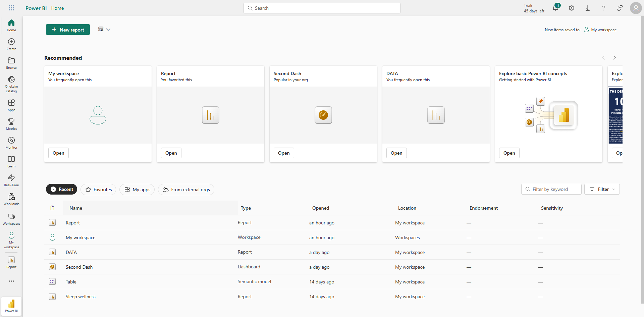
Task: Sort the list by Endorsement column
Action: tap(484, 208)
